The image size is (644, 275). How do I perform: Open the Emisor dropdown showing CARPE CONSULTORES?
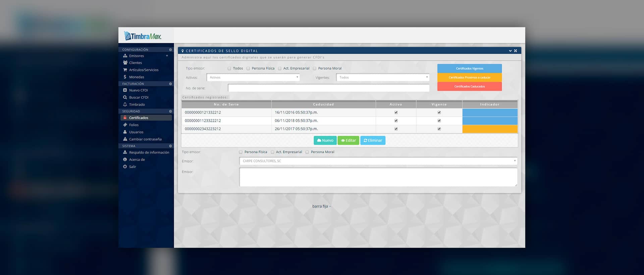click(378, 161)
